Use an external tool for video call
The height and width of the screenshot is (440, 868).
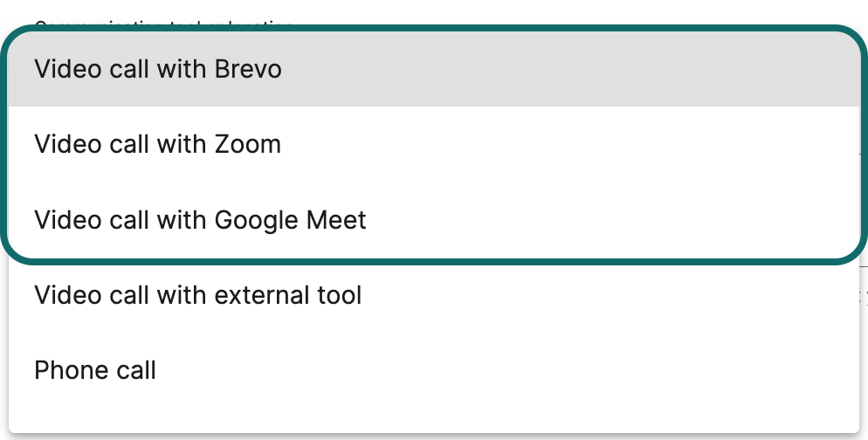[x=197, y=295]
